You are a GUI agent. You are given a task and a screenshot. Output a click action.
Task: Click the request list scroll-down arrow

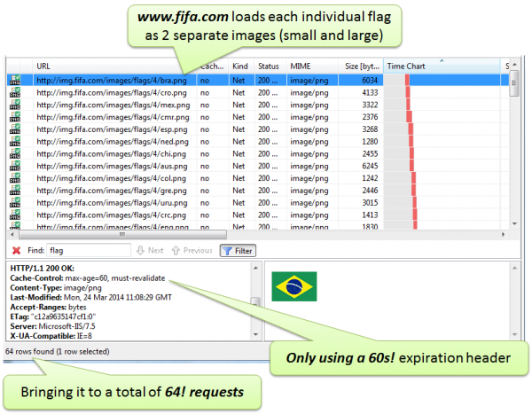(514, 223)
